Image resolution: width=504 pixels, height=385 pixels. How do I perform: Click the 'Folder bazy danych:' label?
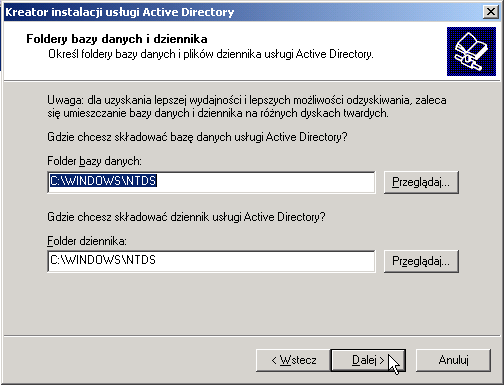point(94,161)
